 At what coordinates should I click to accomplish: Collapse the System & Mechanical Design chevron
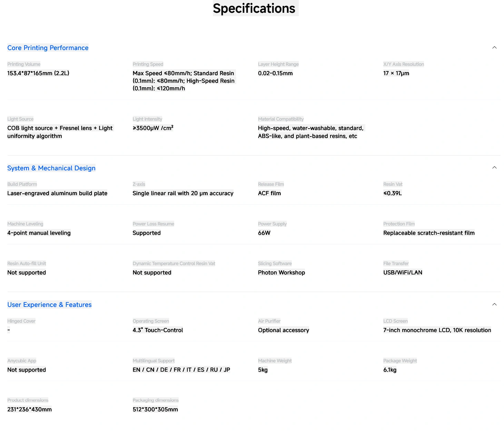click(494, 168)
